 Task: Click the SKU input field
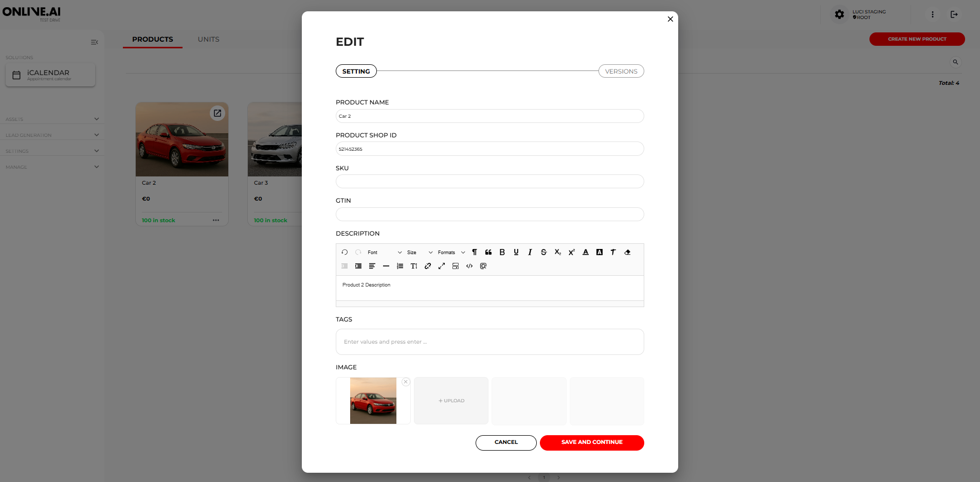click(x=489, y=181)
